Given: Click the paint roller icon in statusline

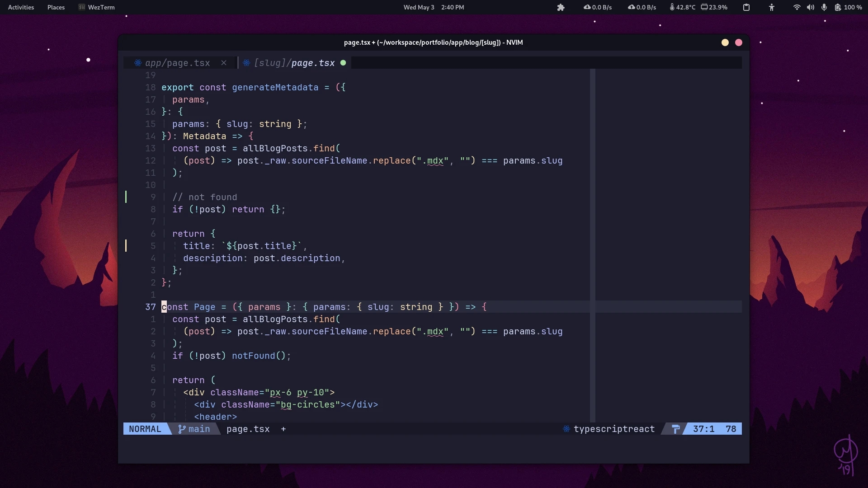Looking at the screenshot, I should click(676, 429).
